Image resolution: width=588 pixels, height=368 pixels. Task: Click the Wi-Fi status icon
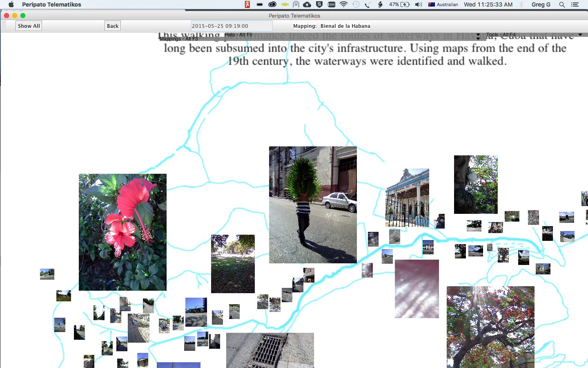coord(343,4)
